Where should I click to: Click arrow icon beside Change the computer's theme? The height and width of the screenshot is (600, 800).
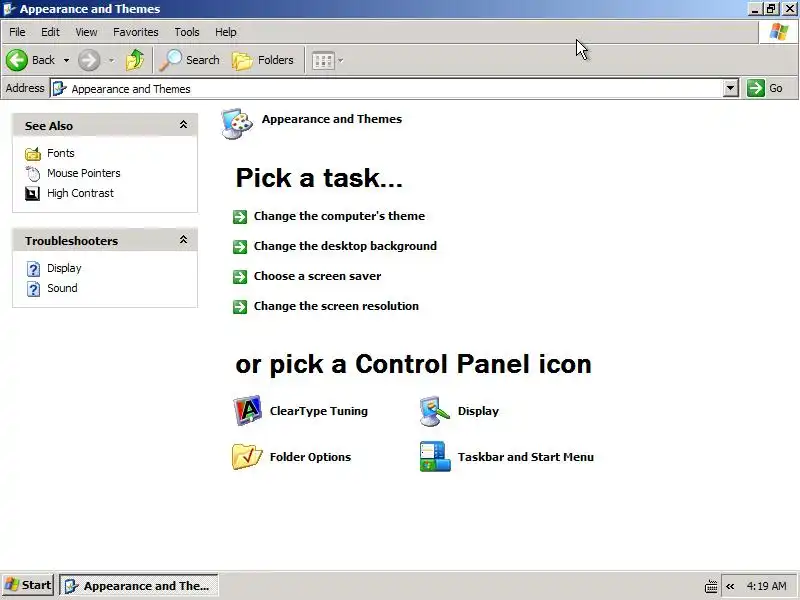coord(240,217)
